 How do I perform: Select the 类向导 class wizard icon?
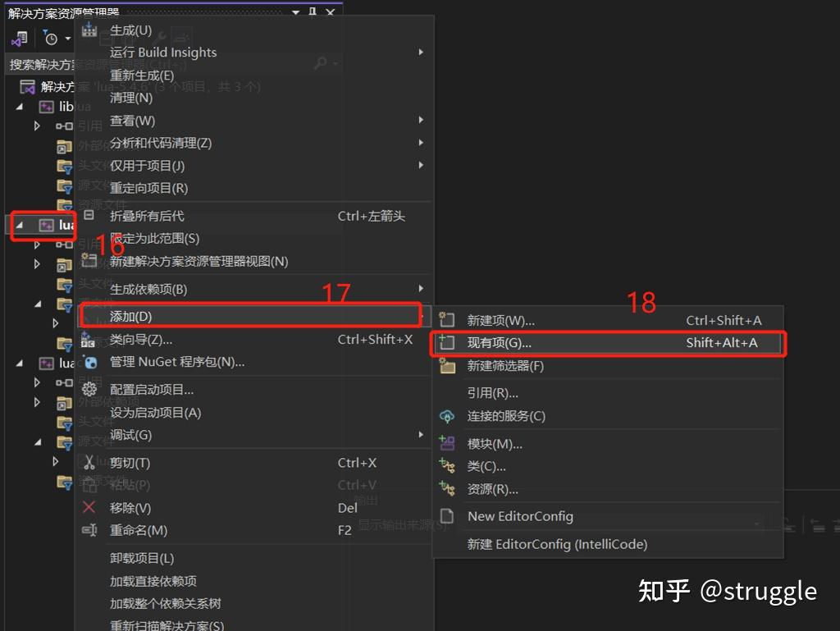[87, 339]
